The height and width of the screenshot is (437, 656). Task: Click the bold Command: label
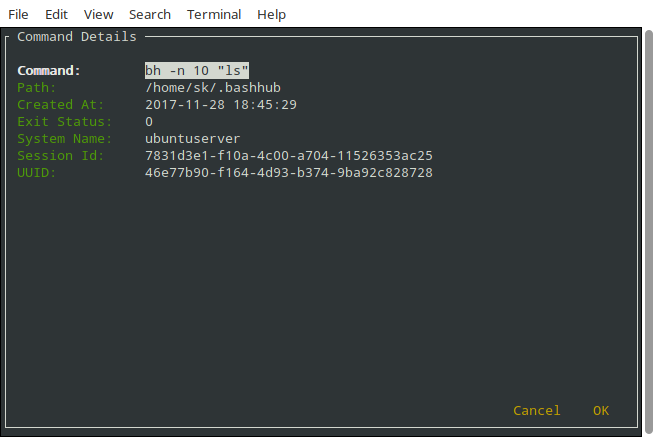48,71
